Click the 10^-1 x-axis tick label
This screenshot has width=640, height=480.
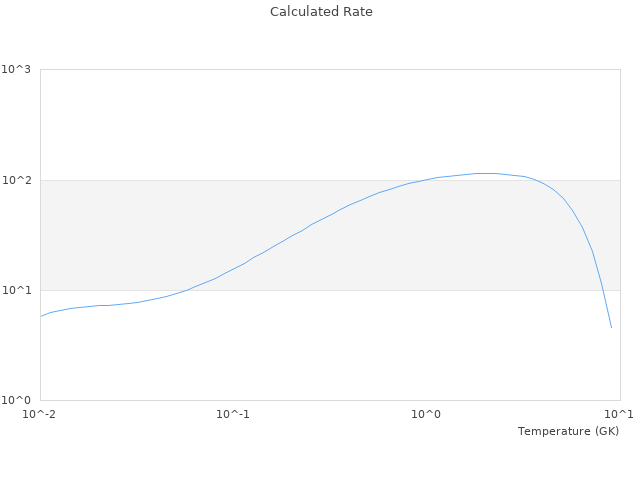pos(233,414)
